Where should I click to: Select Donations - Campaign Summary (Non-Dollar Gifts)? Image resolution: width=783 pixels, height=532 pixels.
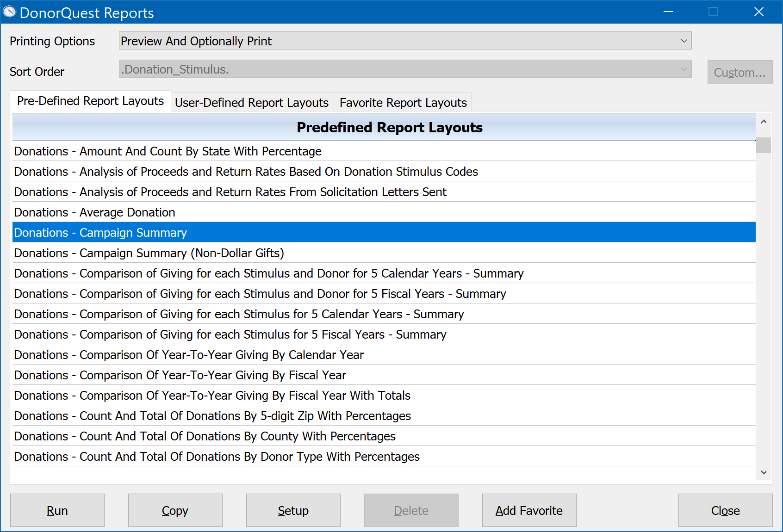384,253
